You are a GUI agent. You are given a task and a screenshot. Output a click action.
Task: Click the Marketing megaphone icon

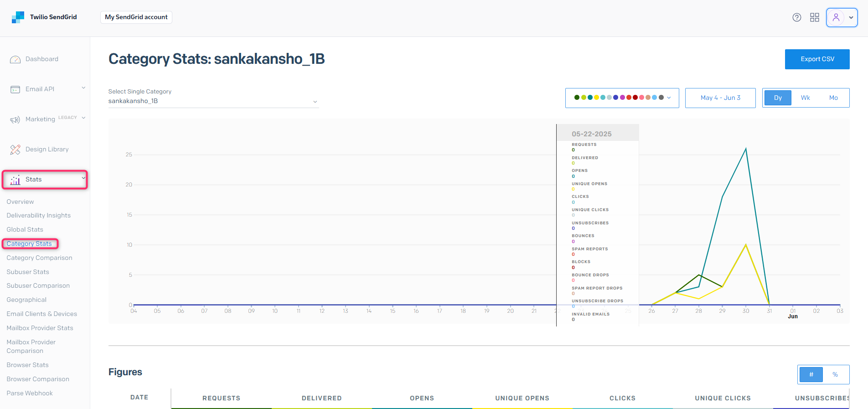point(15,119)
